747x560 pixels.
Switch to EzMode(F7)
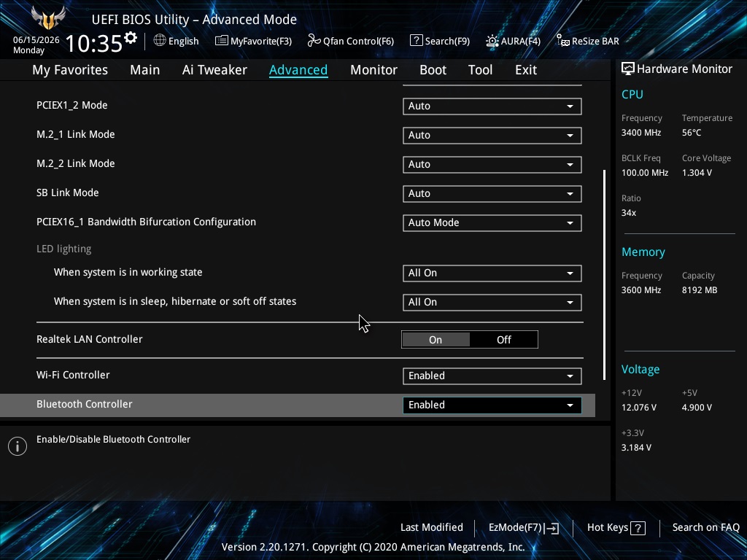tap(523, 528)
